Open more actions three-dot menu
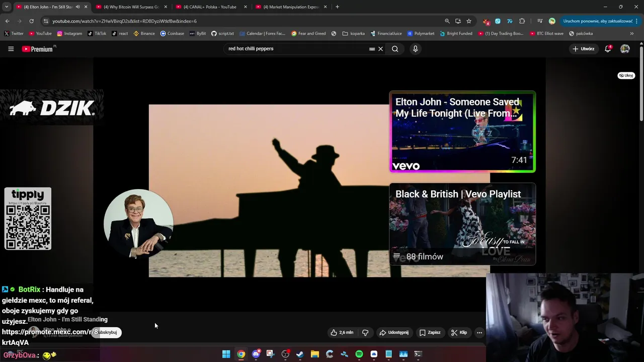 click(x=479, y=332)
